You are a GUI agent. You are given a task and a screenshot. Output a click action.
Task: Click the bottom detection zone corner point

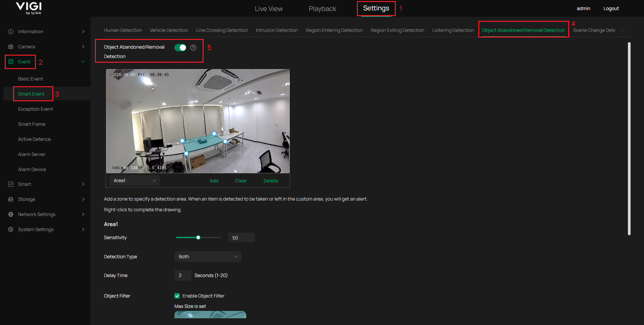[x=186, y=153]
